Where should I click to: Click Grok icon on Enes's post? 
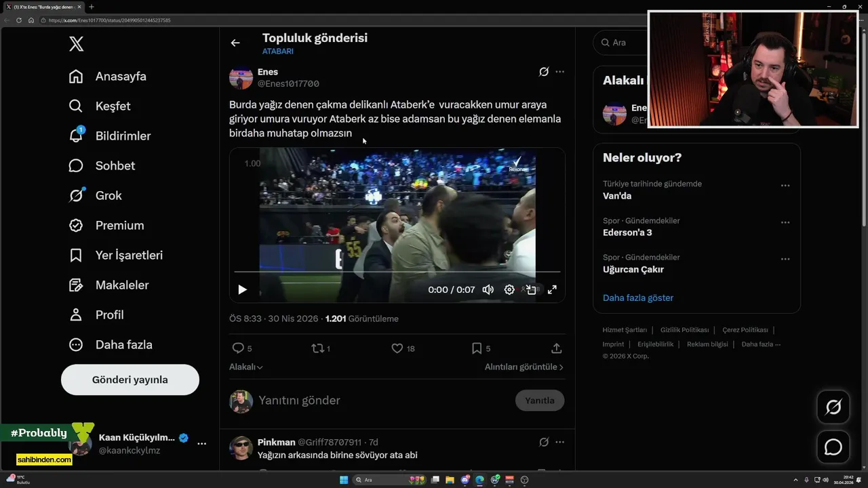[x=544, y=72]
